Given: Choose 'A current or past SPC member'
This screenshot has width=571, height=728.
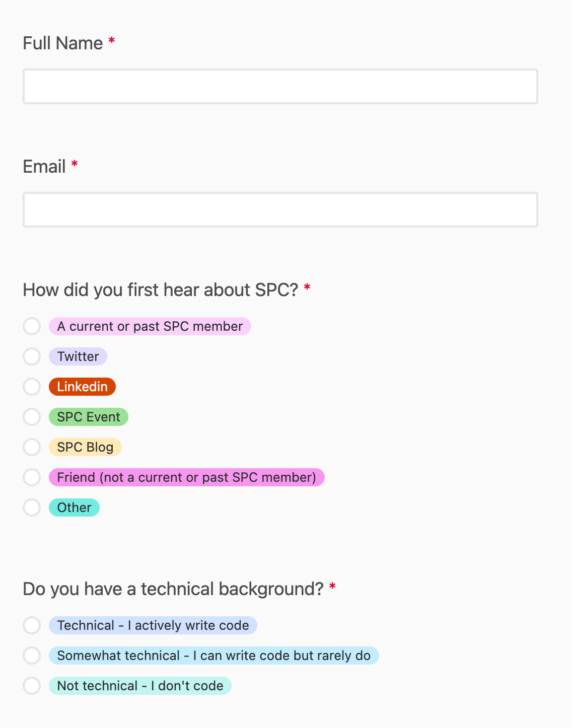Looking at the screenshot, I should (32, 326).
